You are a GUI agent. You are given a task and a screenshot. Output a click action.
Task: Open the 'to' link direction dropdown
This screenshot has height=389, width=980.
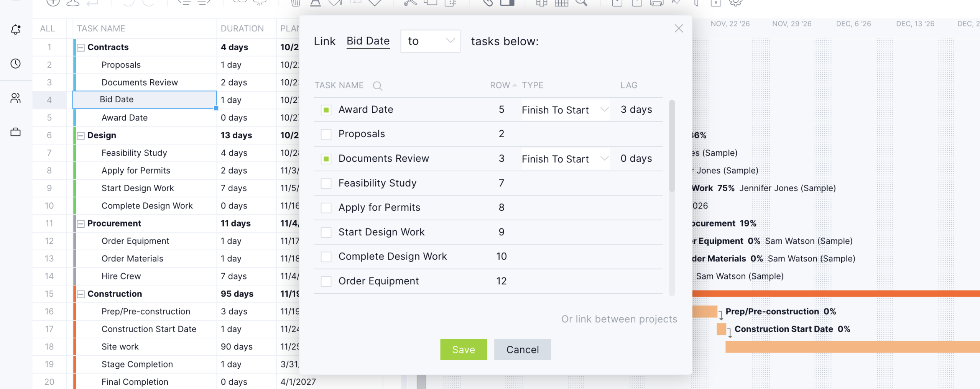pos(430,41)
